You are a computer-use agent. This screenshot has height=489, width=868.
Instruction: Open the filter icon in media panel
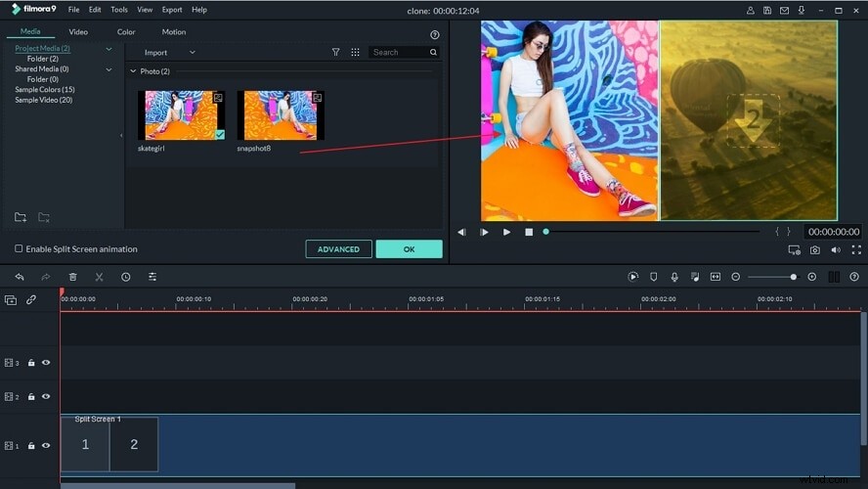(335, 52)
